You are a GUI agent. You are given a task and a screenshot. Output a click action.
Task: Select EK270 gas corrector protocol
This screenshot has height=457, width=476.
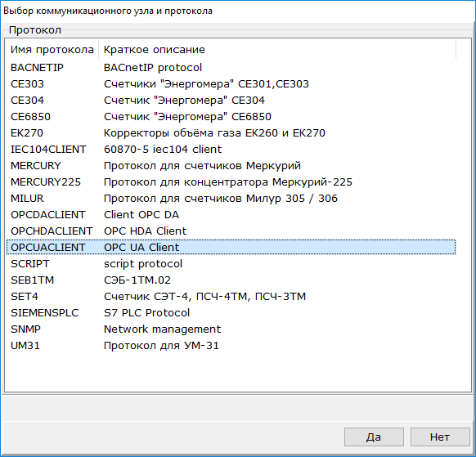(231, 133)
